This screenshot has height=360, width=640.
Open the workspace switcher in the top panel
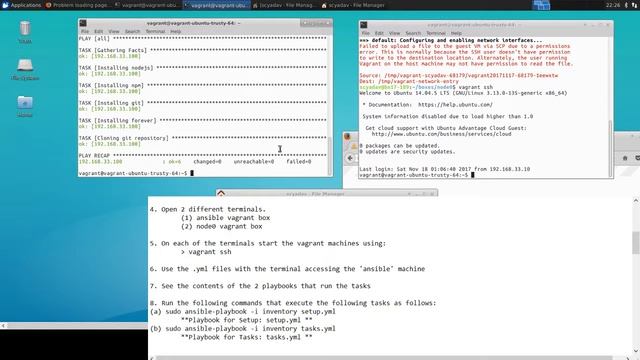(x=541, y=5)
